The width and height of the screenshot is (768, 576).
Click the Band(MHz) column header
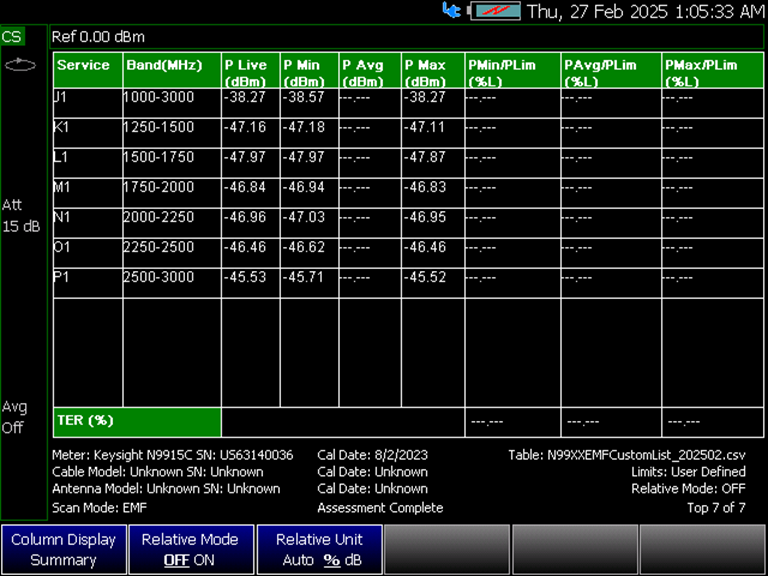[172, 71]
